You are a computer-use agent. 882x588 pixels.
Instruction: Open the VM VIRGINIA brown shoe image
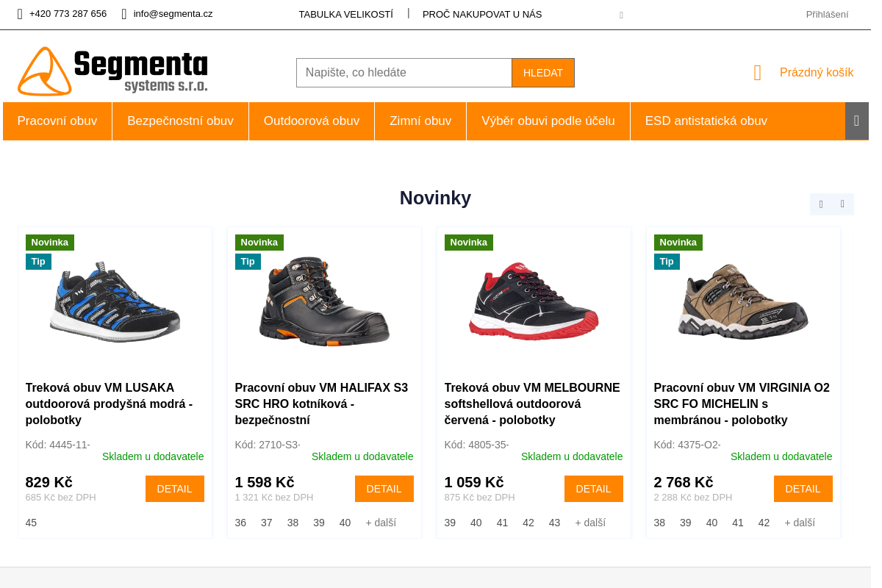(743, 301)
